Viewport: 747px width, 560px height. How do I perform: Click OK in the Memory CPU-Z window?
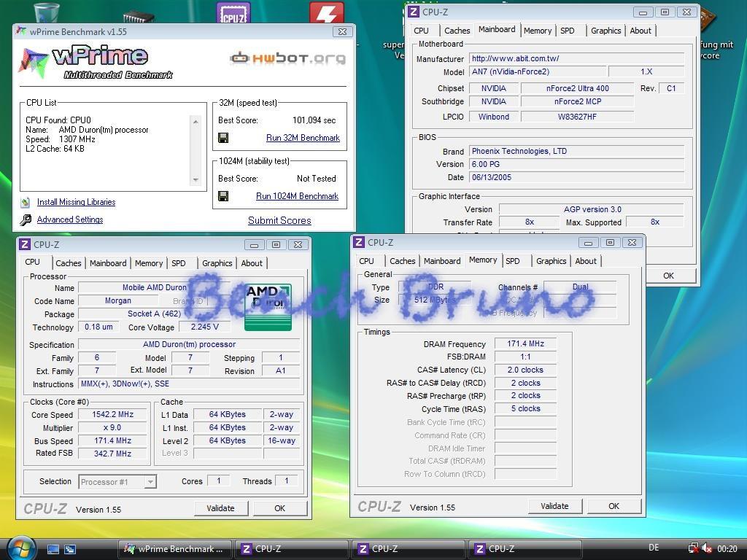coord(614,506)
